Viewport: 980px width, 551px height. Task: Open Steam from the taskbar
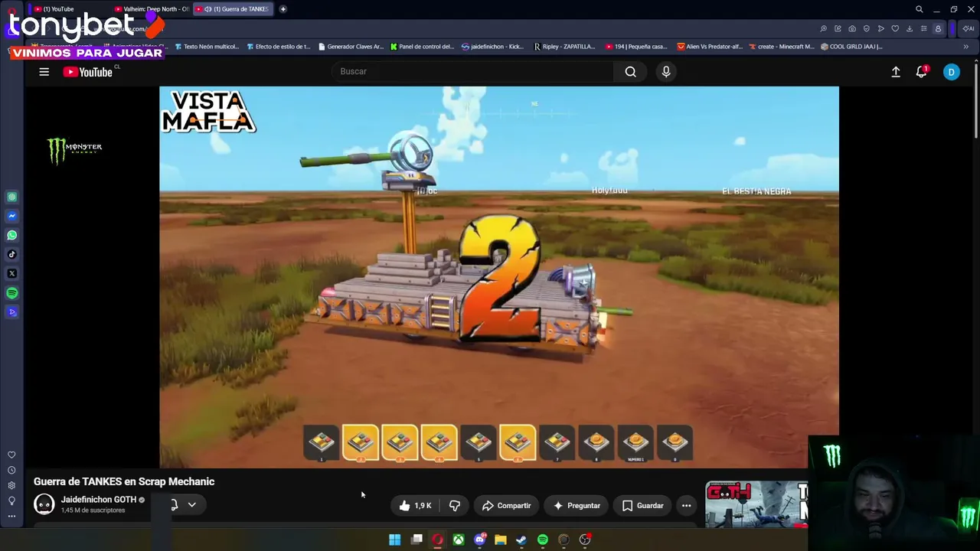(521, 540)
